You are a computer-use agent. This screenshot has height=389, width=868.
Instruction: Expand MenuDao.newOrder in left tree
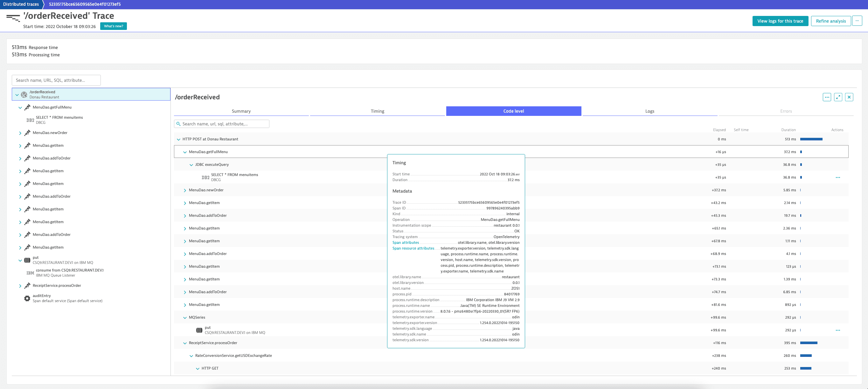point(20,133)
